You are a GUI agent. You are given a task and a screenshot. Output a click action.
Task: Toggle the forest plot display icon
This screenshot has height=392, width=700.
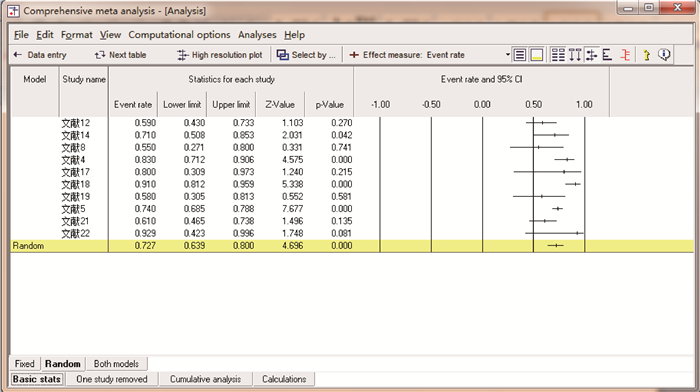[591, 55]
